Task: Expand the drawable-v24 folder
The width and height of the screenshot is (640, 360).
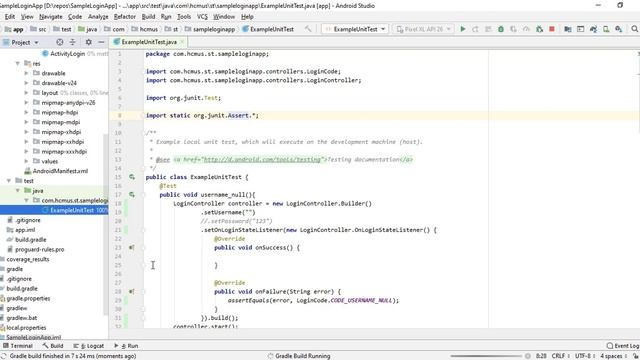Action: coord(27,83)
